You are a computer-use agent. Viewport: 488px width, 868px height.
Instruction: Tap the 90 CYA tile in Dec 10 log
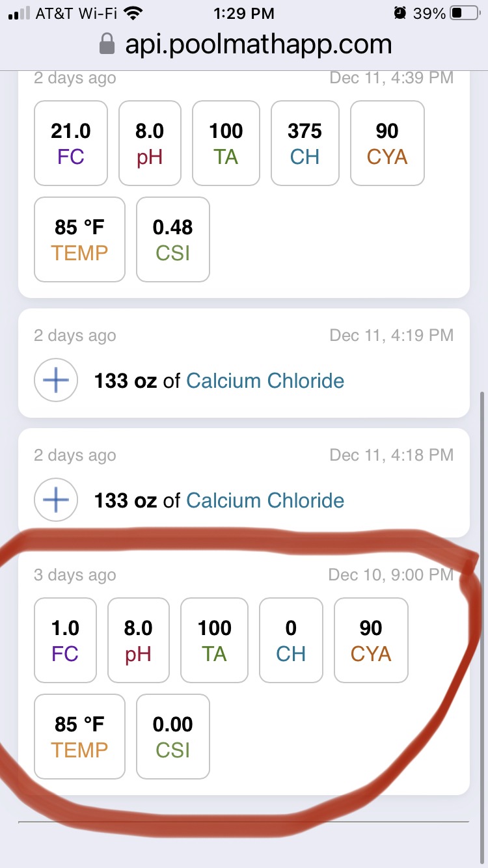click(x=371, y=640)
